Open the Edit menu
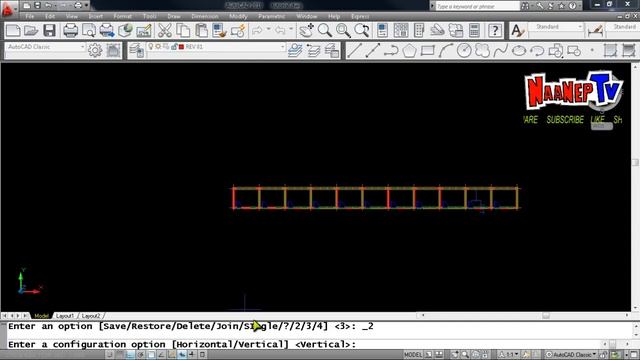This screenshot has height=360, width=640. point(50,16)
